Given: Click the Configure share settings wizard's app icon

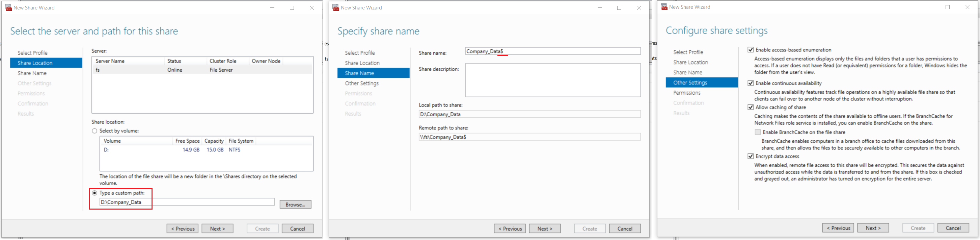Looking at the screenshot, I should pos(664,7).
